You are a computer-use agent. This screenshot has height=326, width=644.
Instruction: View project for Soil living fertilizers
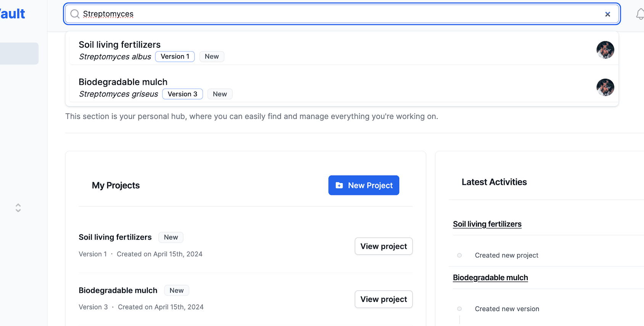point(383,246)
